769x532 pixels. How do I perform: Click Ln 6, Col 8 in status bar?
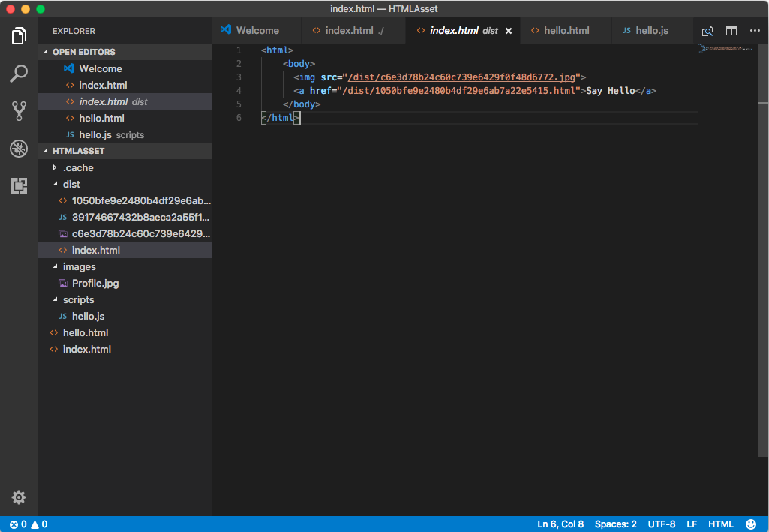pos(560,524)
